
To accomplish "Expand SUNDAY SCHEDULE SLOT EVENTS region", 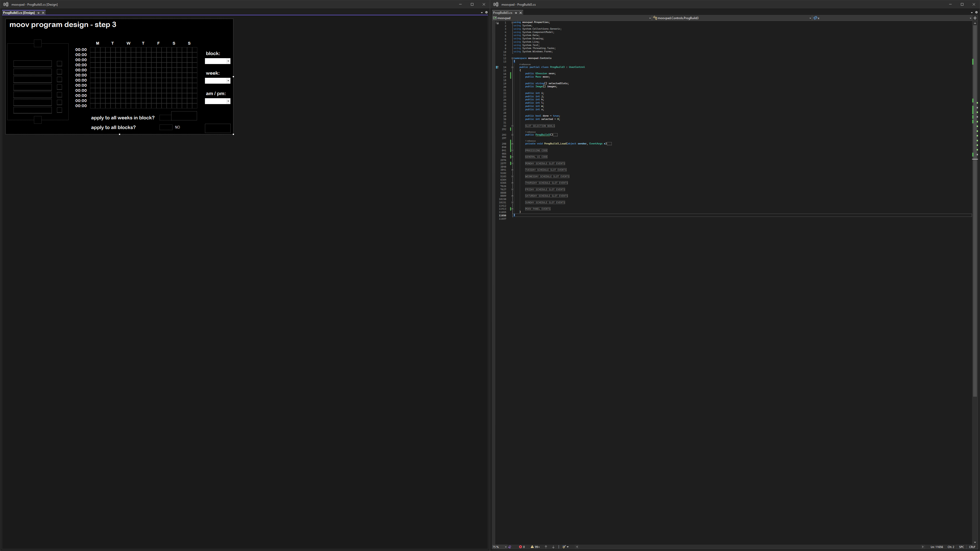I will click(x=512, y=202).
